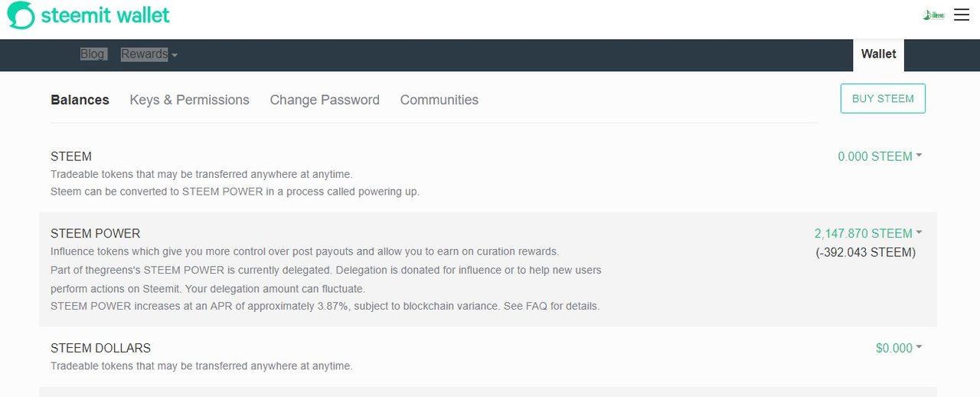Open the Communities tab
The width and height of the screenshot is (980, 397).
click(439, 100)
